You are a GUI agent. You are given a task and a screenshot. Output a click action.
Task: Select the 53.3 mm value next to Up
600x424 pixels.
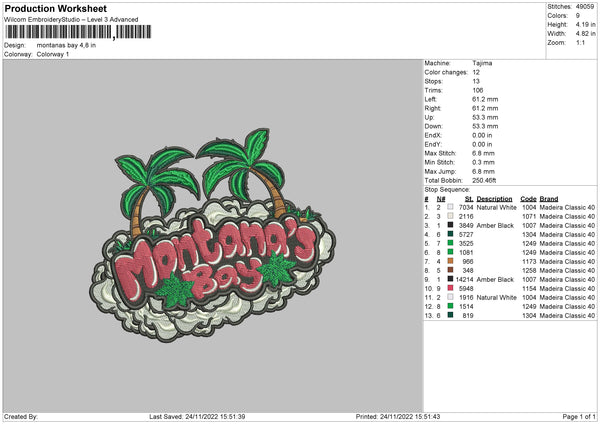(x=485, y=117)
